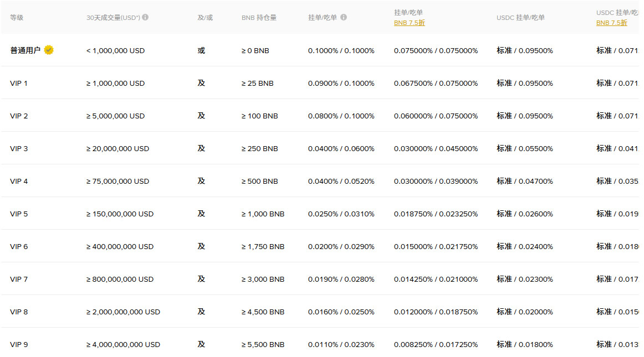Viewport: 644px width, 357px height.
Task: Click the 及/或 column header
Action: [205, 18]
